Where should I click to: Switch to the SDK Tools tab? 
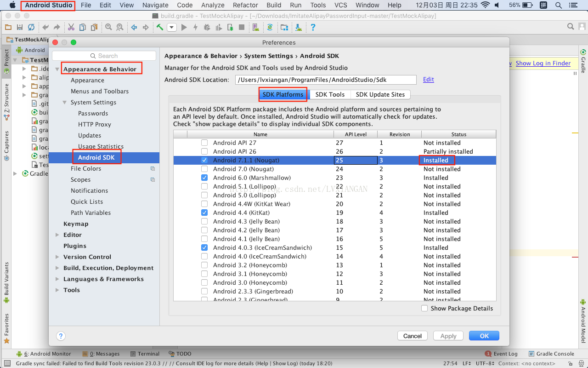point(330,94)
